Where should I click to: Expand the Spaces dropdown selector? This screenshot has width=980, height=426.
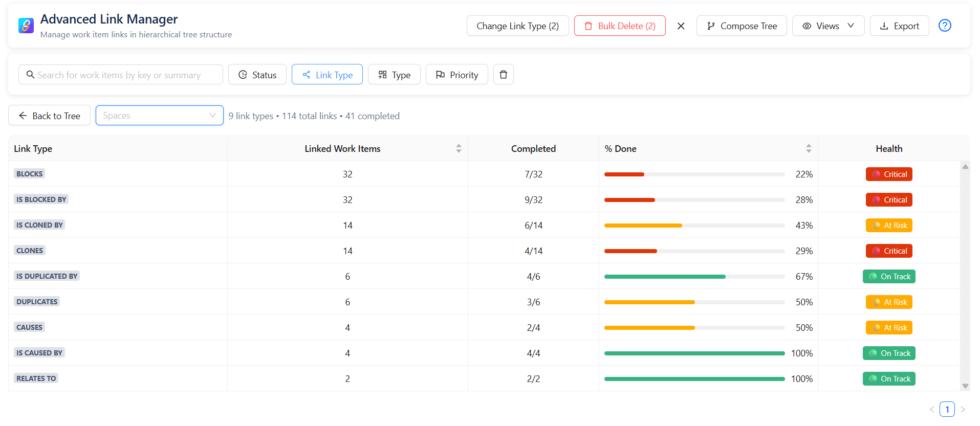pos(159,116)
